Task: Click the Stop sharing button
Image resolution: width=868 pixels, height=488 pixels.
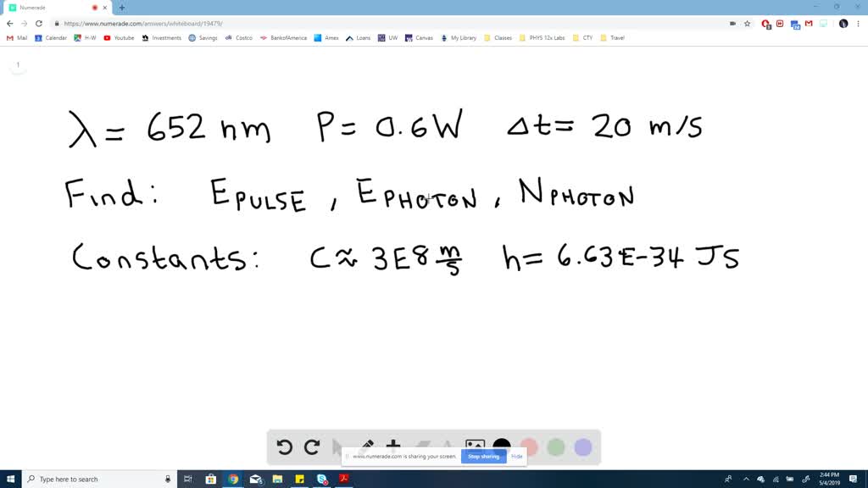Action: 484,456
